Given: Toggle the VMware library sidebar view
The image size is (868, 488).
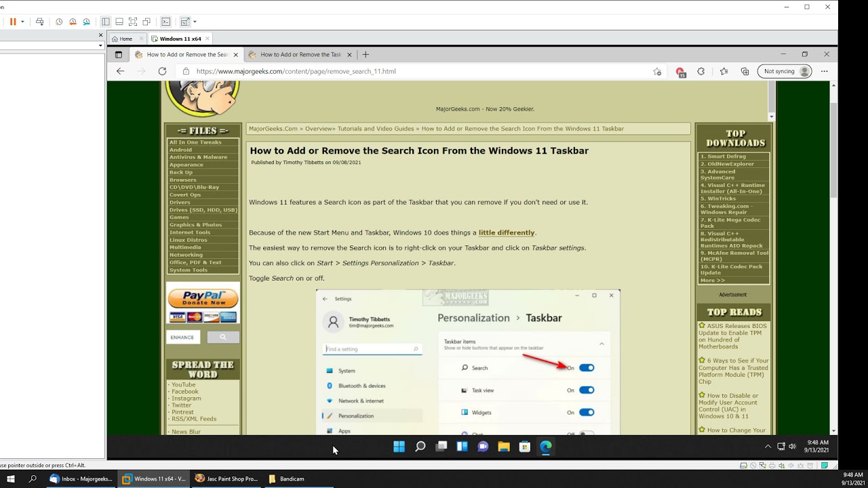Looking at the screenshot, I should (x=106, y=22).
